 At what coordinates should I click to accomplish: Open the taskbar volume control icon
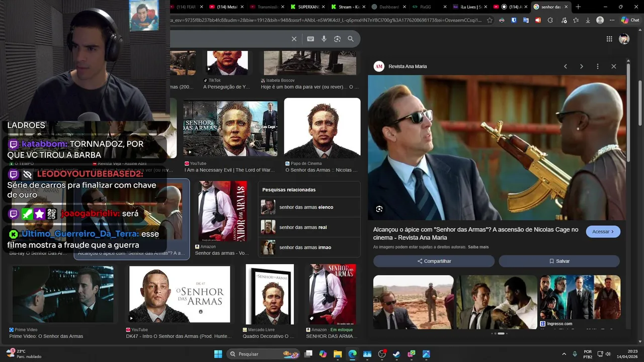point(608,354)
